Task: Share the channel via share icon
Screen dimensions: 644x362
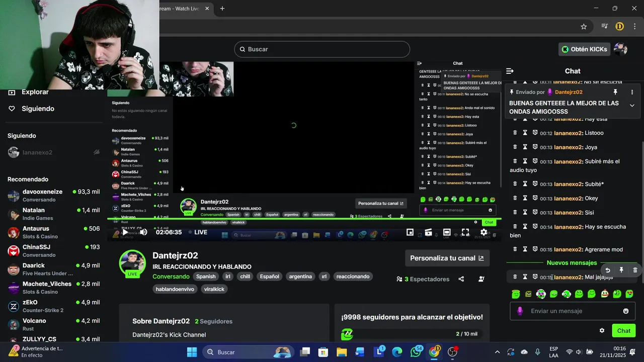Action: coord(461,279)
